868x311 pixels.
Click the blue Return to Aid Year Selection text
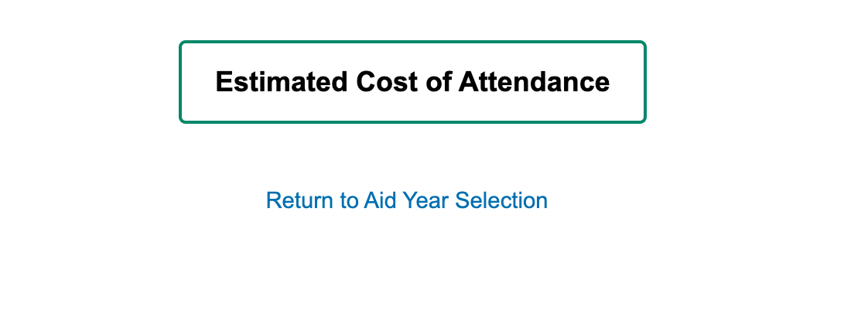coord(407,200)
